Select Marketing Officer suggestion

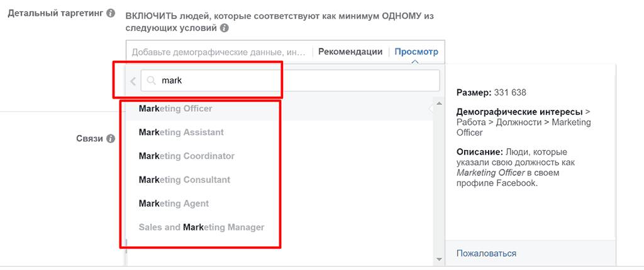[279, 109]
